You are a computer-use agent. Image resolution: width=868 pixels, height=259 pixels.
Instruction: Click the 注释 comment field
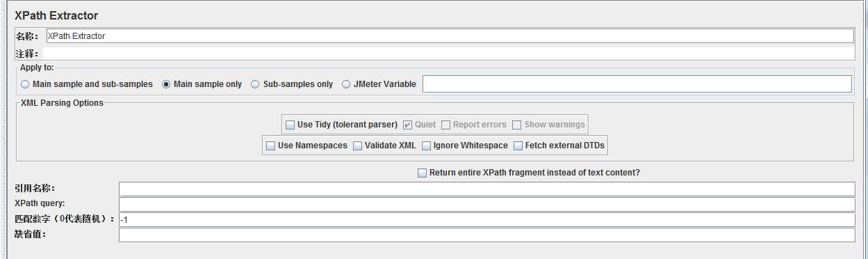pyautogui.click(x=449, y=54)
